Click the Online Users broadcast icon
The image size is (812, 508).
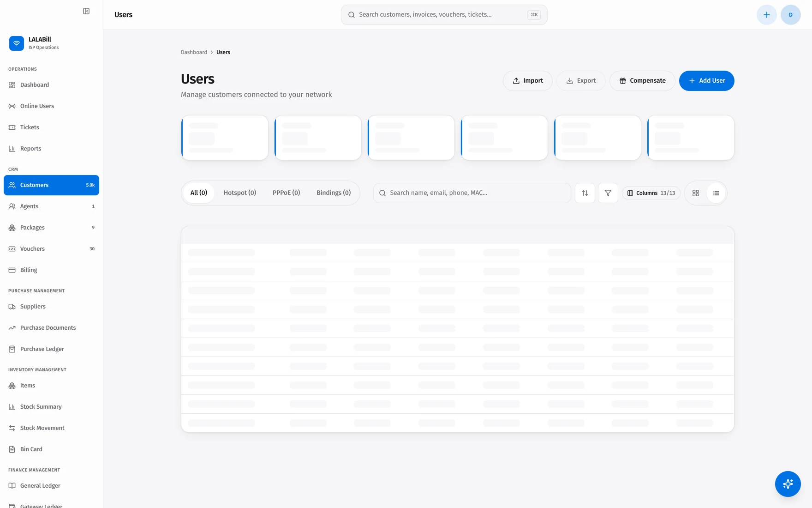[12, 106]
